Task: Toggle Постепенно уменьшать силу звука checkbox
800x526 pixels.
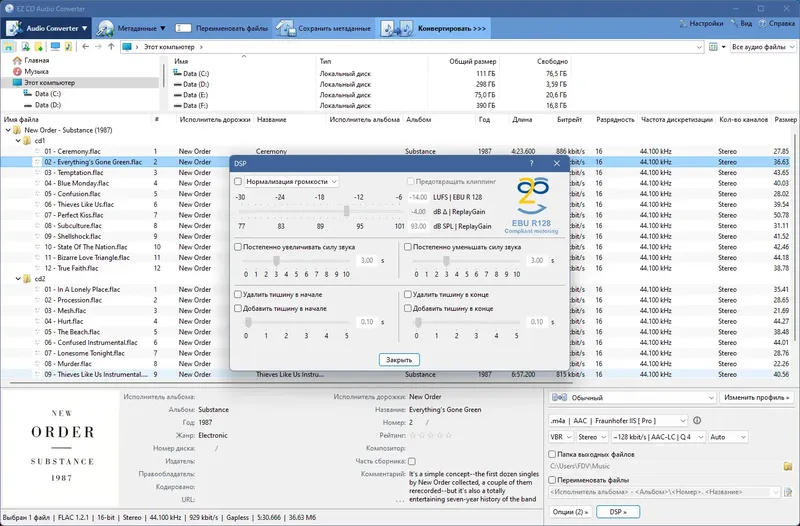Action: 408,247
